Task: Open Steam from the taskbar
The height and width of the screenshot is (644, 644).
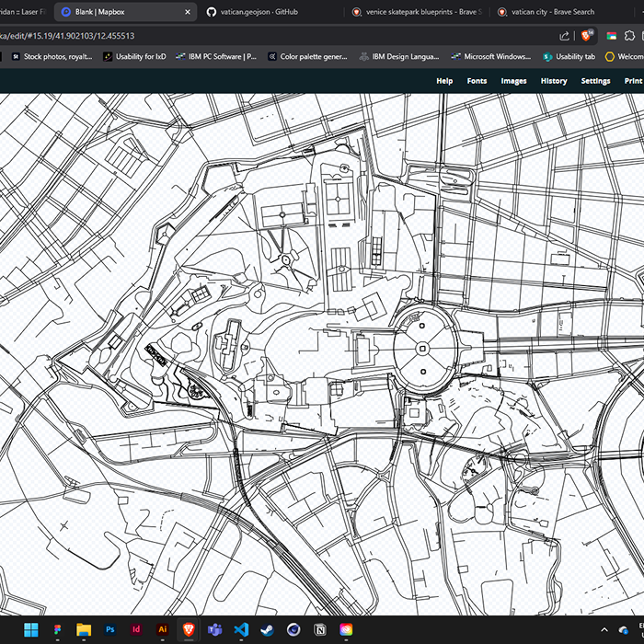Action: 268,629
